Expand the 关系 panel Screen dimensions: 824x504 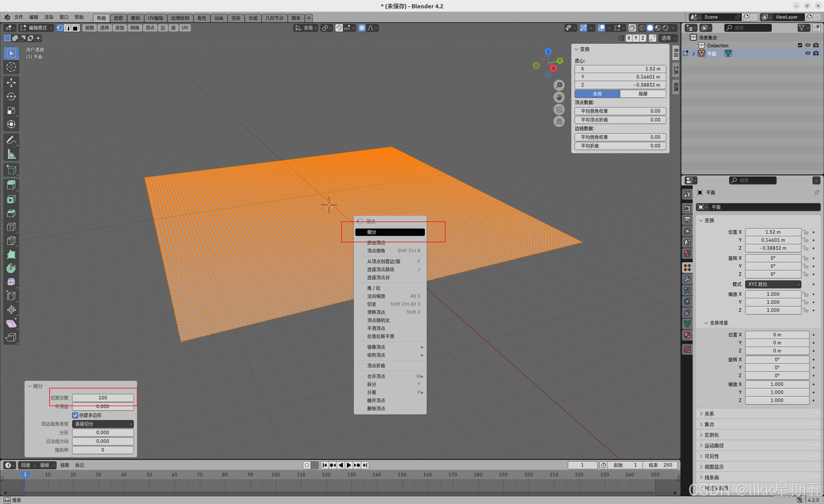[x=709, y=414]
